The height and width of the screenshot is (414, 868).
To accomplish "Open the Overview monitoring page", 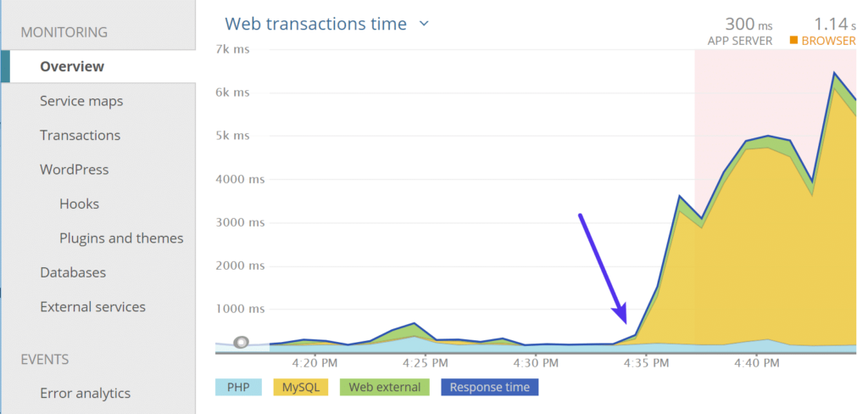I will (x=72, y=66).
